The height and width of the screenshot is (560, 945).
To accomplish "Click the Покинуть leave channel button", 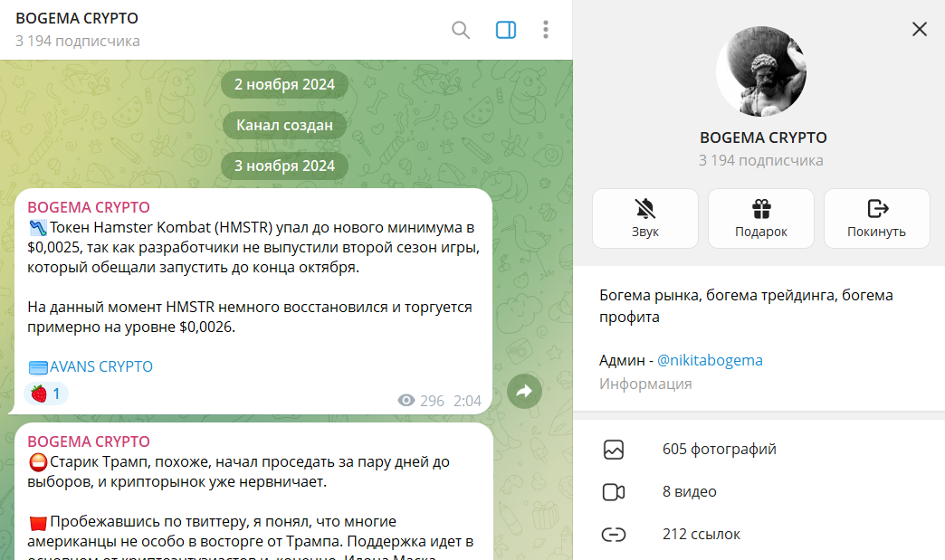I will tap(877, 219).
